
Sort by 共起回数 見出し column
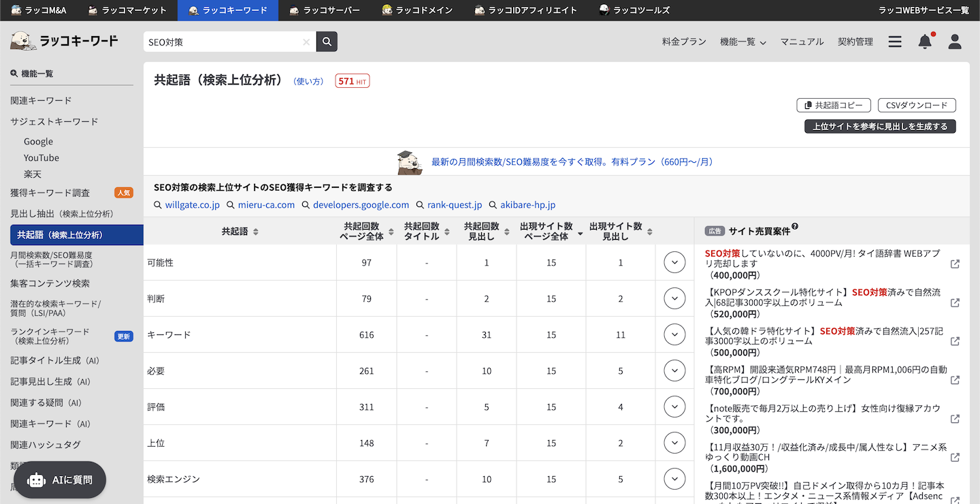(x=506, y=232)
